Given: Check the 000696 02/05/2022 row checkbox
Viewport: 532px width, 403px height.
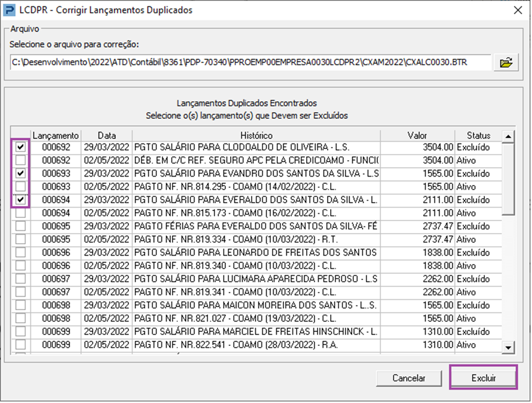Looking at the screenshot, I should tap(20, 266).
